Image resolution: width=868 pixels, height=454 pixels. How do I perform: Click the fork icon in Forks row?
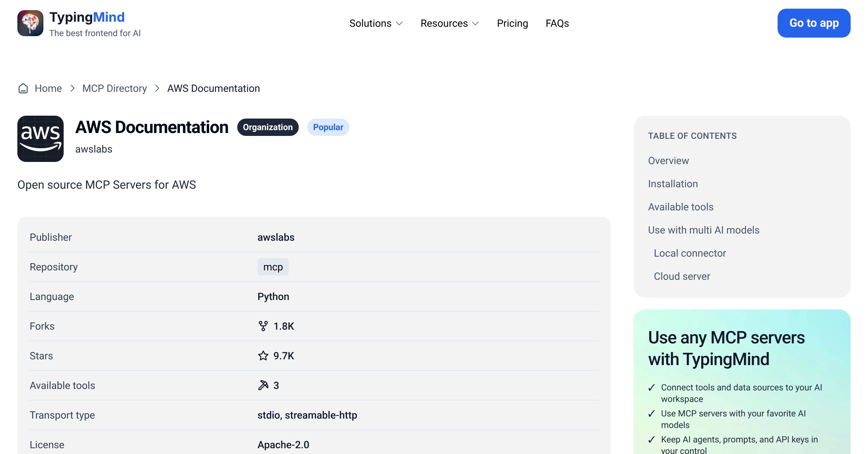(x=263, y=326)
